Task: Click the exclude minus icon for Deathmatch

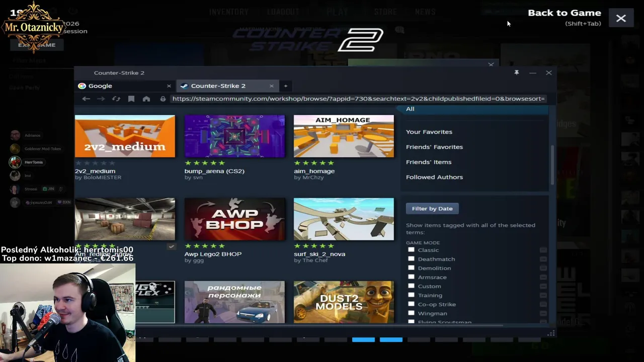Action: tap(543, 259)
